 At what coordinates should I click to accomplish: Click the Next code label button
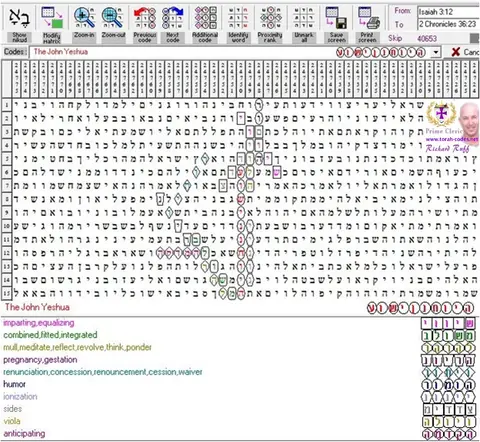[172, 37]
